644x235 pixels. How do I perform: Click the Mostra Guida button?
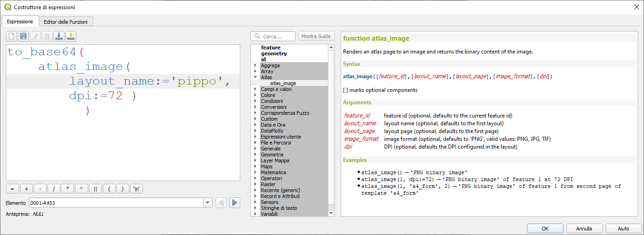[317, 36]
